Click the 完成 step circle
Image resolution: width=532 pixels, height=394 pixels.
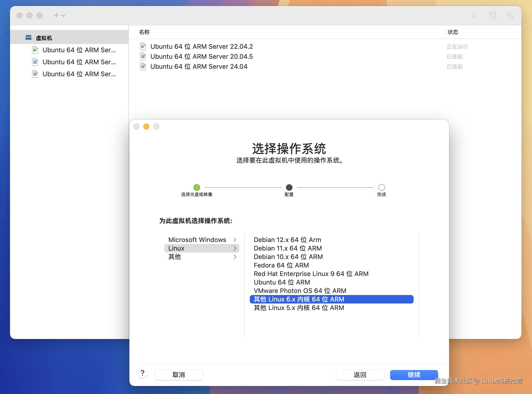381,187
